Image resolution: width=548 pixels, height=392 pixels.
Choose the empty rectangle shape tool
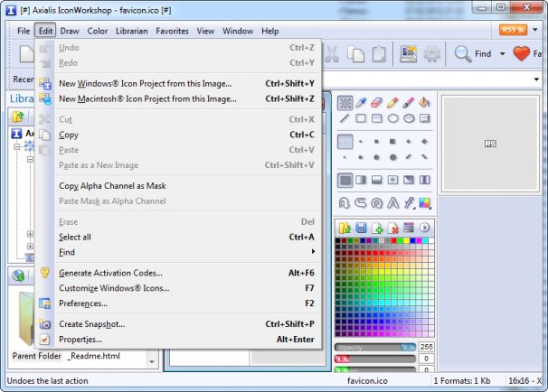coord(361,118)
